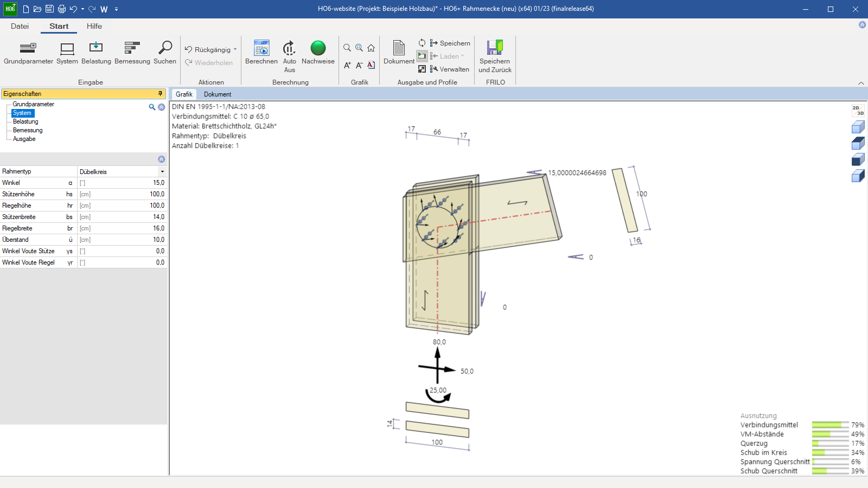The image size is (868, 488).
Task: Click Print icon in title bar
Action: [61, 9]
